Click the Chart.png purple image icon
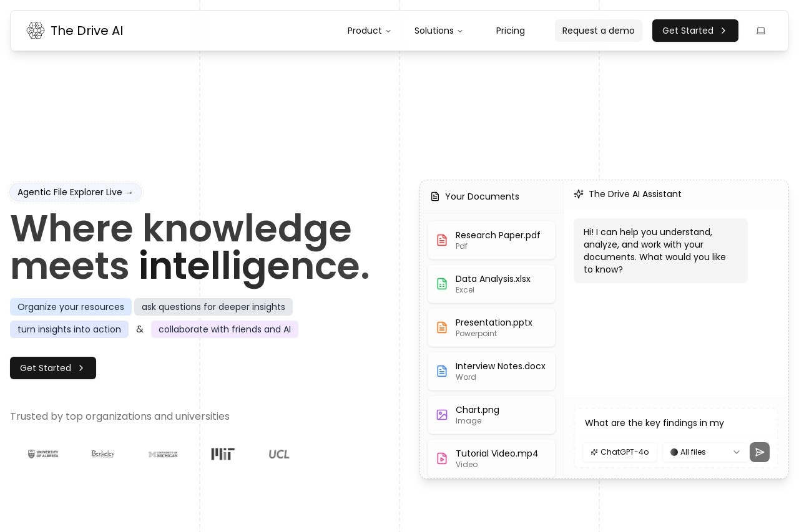 point(442,415)
